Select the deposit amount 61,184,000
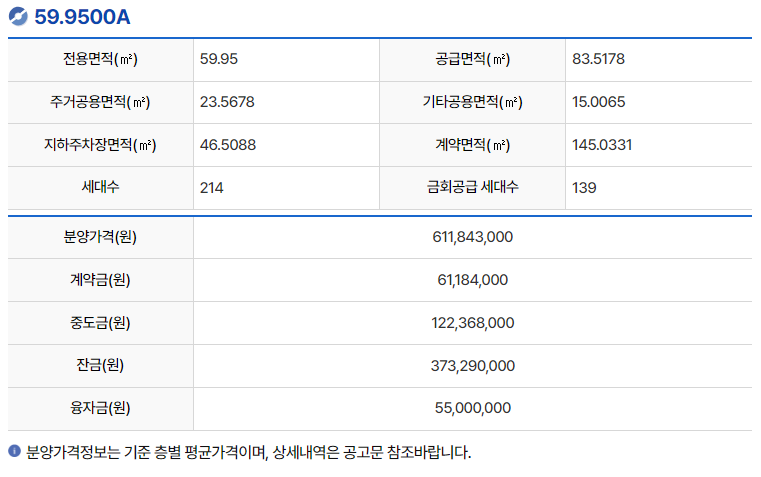Viewport: 761px width, 477px height. [x=473, y=280]
